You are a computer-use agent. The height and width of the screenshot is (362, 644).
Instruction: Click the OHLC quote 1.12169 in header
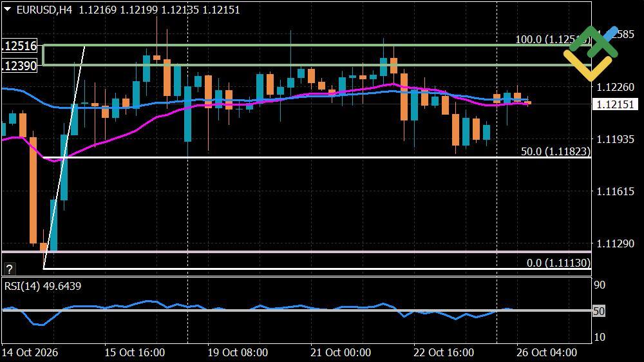tap(97, 10)
